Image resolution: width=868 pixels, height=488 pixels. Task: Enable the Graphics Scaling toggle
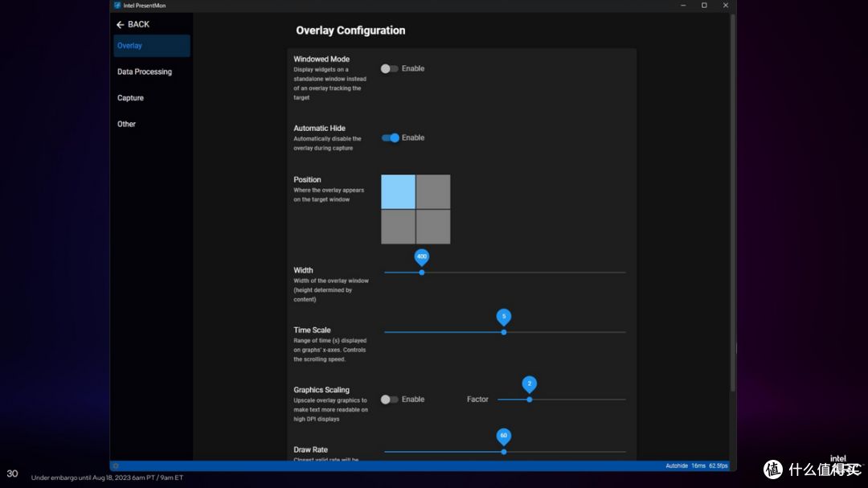point(389,400)
